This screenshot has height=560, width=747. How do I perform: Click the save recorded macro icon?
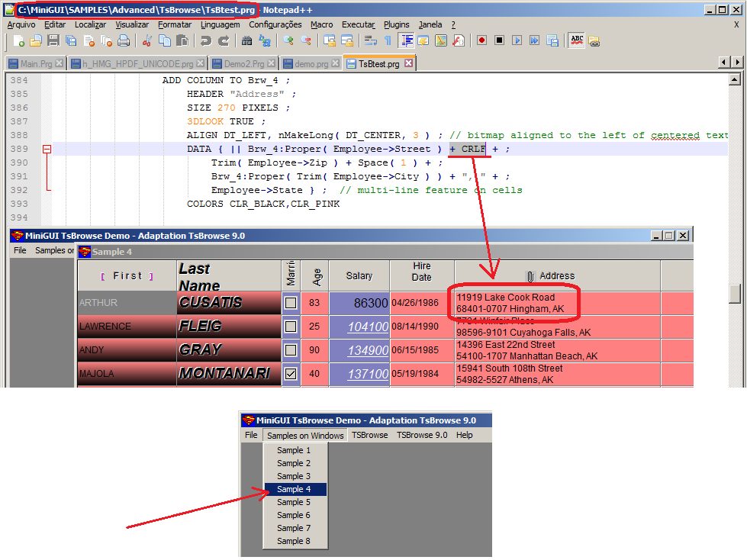pyautogui.click(x=552, y=41)
